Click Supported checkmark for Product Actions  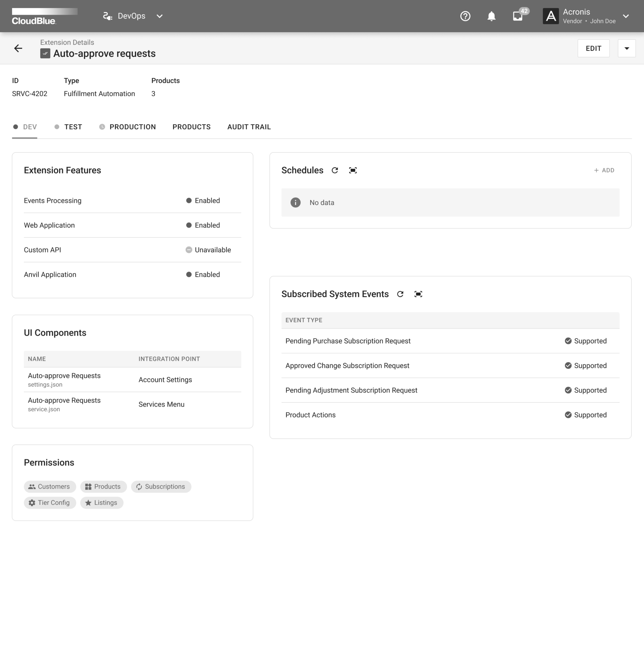(568, 414)
